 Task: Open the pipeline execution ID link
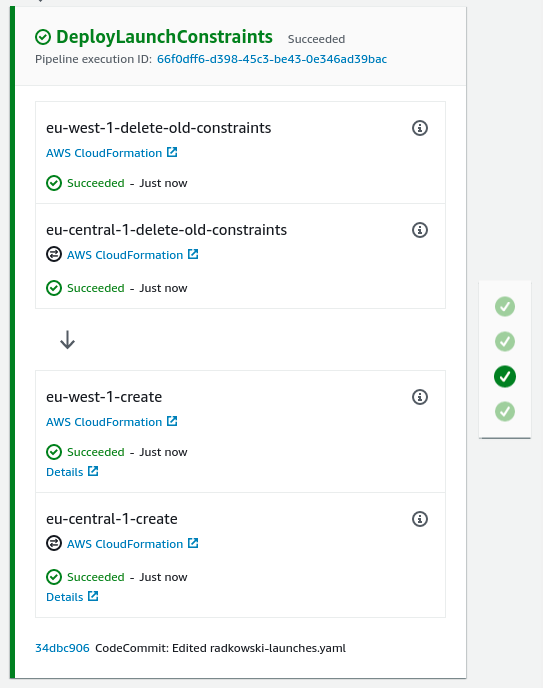(272, 59)
